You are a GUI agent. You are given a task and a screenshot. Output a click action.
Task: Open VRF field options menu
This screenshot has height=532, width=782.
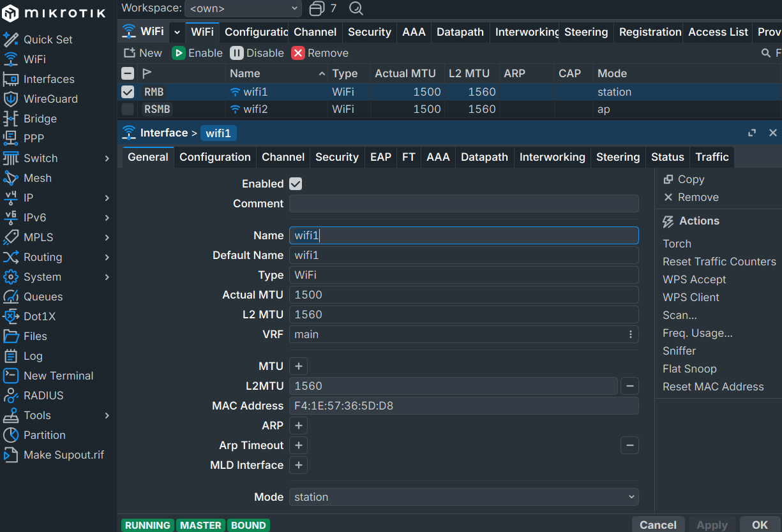pos(631,334)
